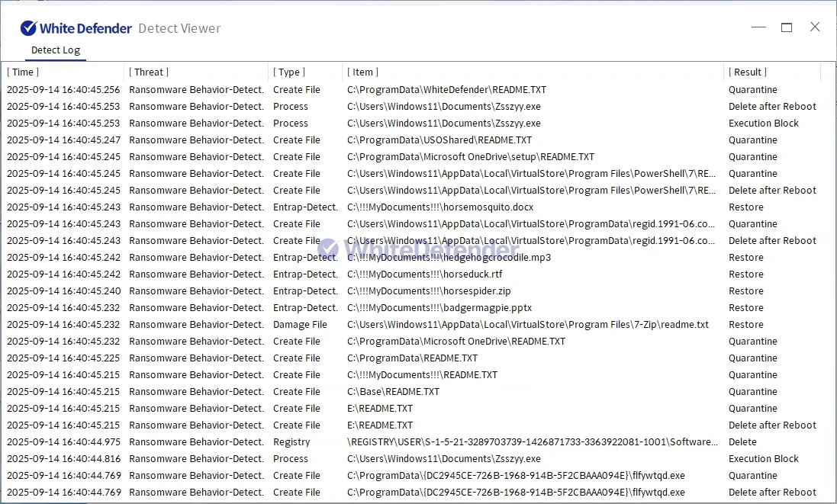Pick the horseduck.rtf detection row

coord(424,274)
